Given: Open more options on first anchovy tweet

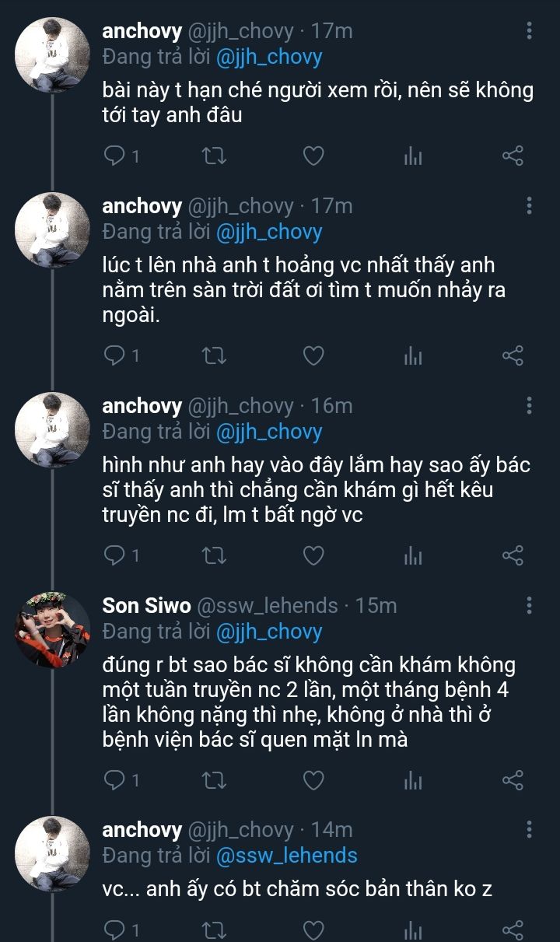Looking at the screenshot, I should [x=530, y=31].
